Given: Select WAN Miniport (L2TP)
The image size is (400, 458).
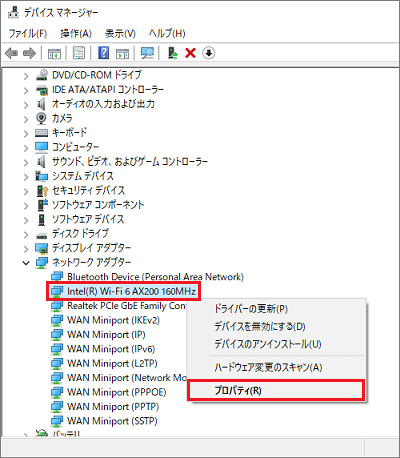Looking at the screenshot, I should point(112,363).
